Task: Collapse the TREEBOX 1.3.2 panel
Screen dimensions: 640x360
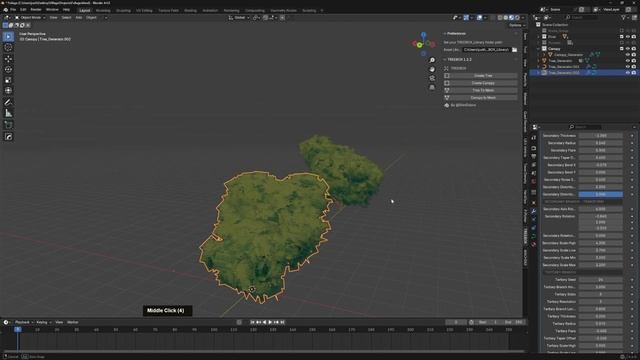Action: [445, 60]
